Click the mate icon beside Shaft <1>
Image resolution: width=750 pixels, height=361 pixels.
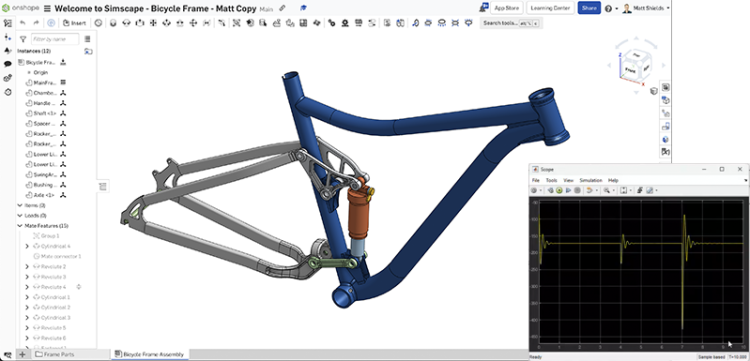tap(63, 113)
